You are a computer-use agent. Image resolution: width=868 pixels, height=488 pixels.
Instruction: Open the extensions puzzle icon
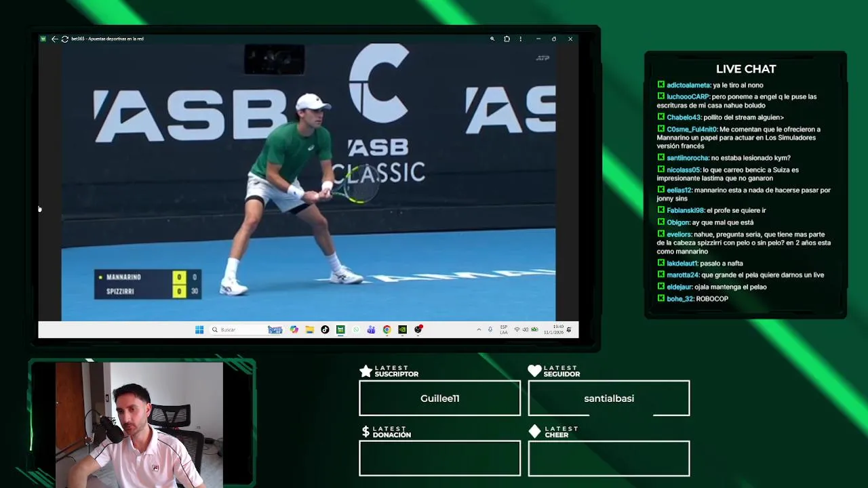click(x=507, y=39)
